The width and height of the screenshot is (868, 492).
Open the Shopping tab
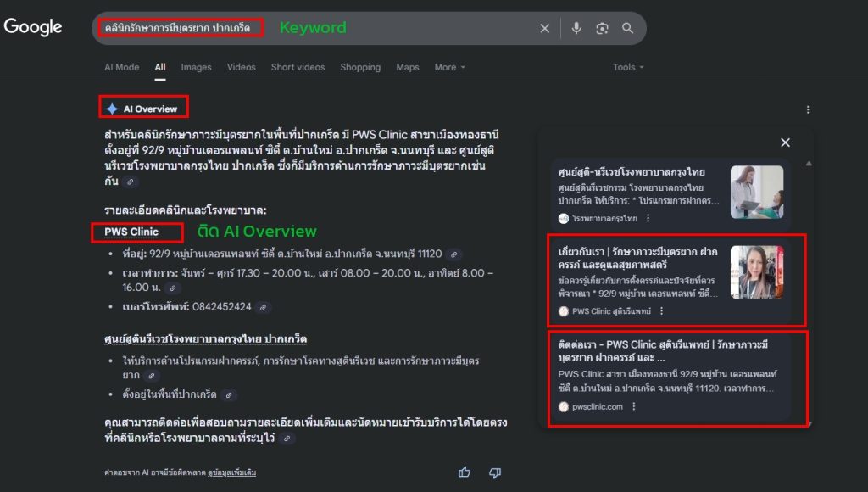click(x=360, y=67)
